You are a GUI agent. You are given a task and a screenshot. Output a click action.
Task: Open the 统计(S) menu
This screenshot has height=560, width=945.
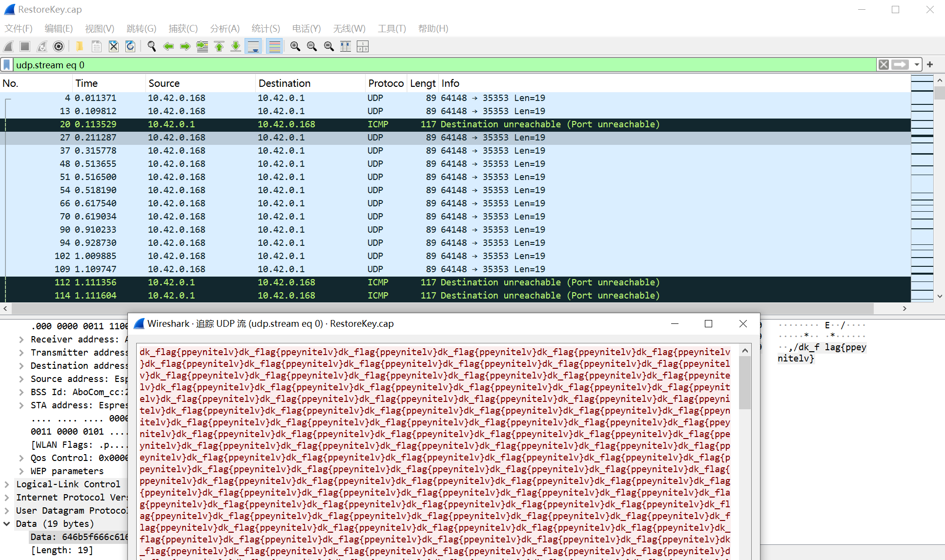266,28
